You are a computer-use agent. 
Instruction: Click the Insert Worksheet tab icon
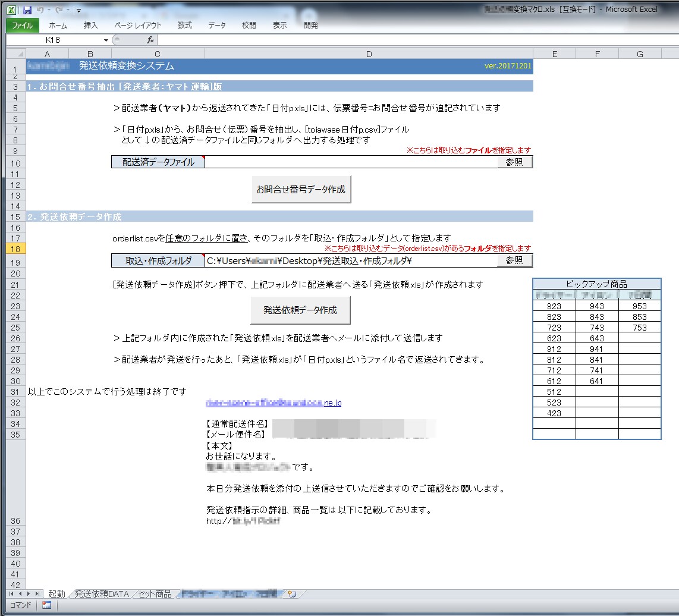293,594
